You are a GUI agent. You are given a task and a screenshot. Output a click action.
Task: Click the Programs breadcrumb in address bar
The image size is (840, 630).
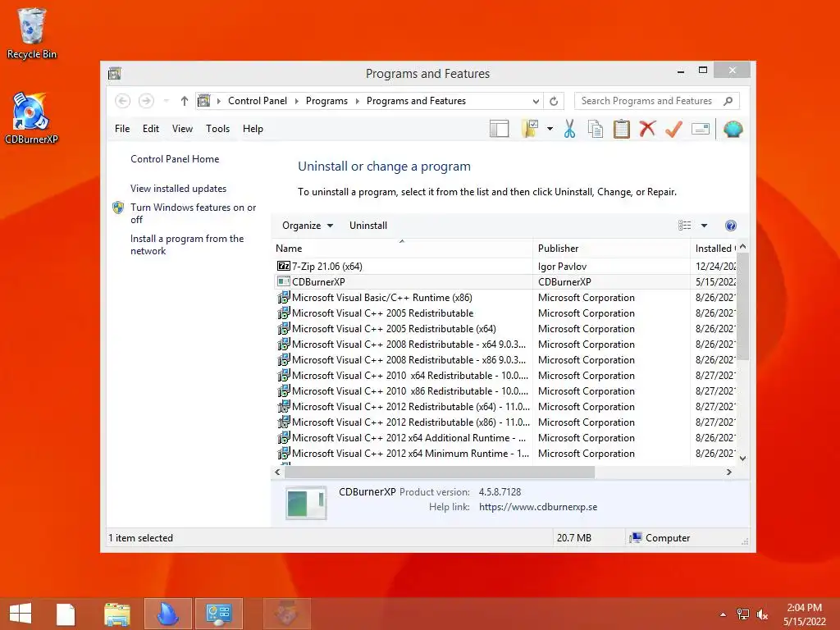[x=326, y=101]
